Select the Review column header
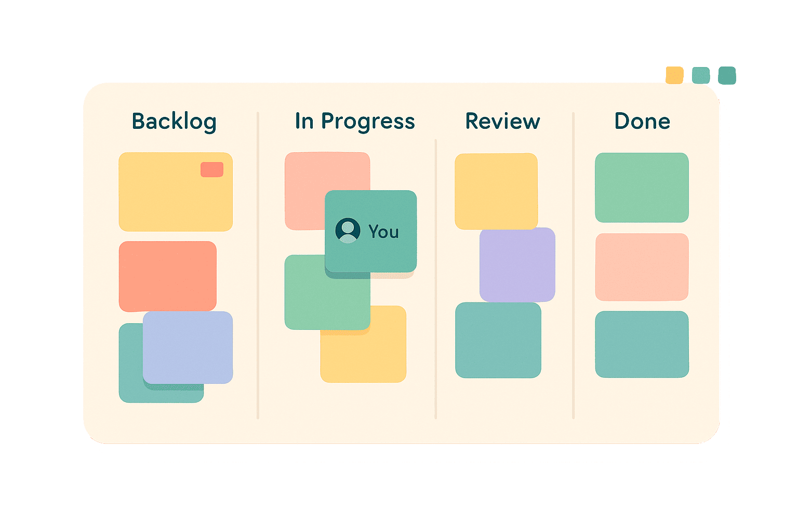Image resolution: width=798 pixels, height=532 pixels. pos(502,122)
